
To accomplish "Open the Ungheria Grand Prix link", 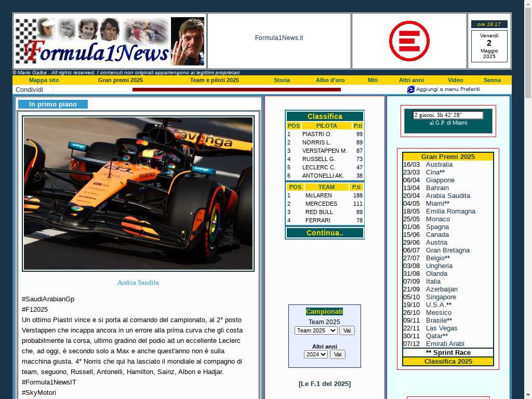I will click(439, 266).
